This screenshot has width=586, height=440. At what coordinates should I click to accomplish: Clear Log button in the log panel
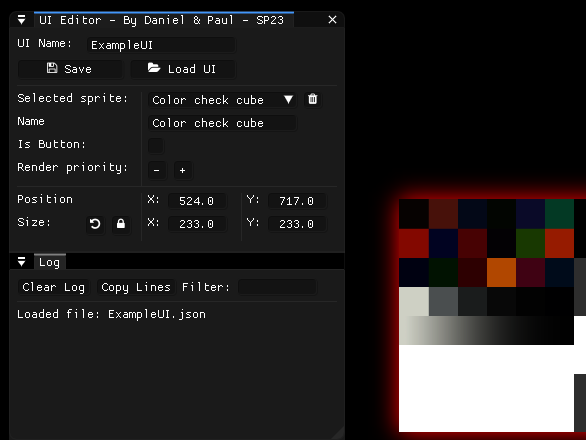pyautogui.click(x=53, y=287)
